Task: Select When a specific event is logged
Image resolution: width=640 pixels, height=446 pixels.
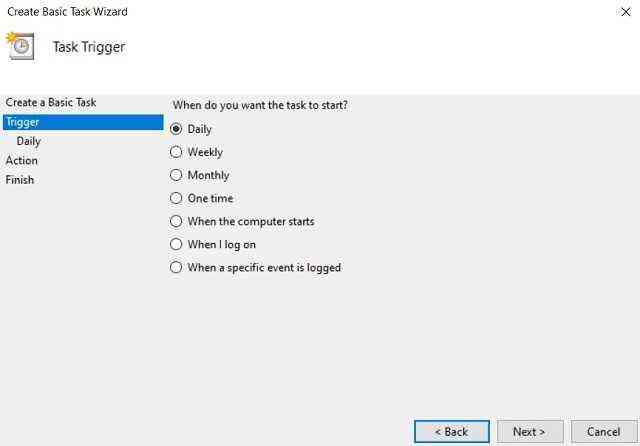Action: [177, 267]
